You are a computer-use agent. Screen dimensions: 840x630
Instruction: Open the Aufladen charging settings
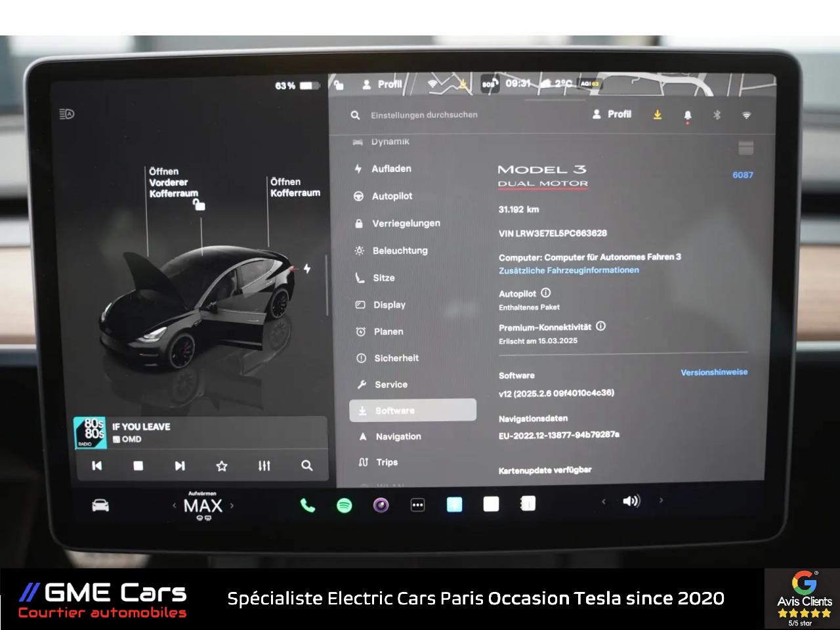[383, 169]
